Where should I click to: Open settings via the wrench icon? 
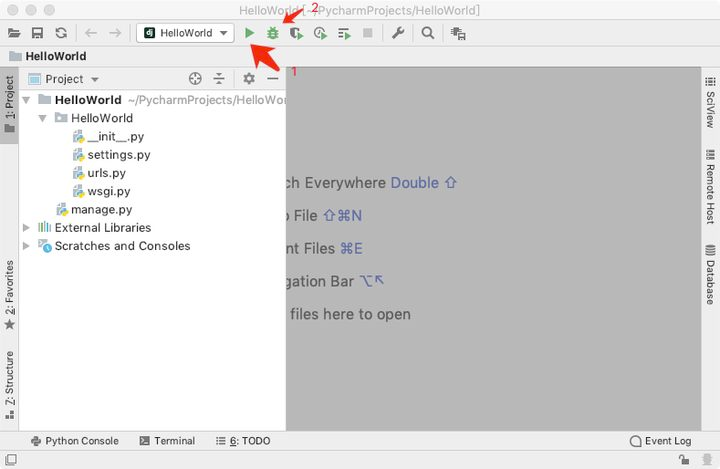(398, 33)
